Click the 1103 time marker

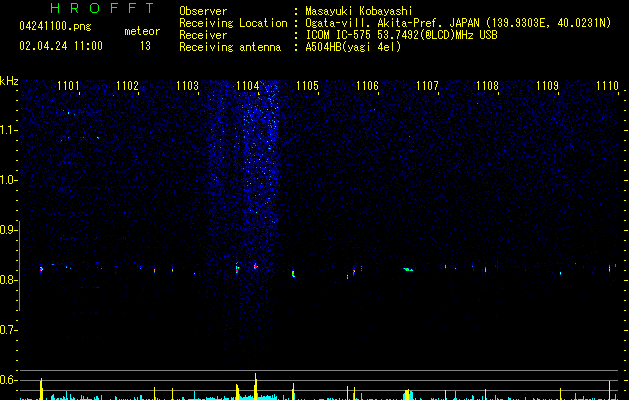pyautogui.click(x=187, y=86)
